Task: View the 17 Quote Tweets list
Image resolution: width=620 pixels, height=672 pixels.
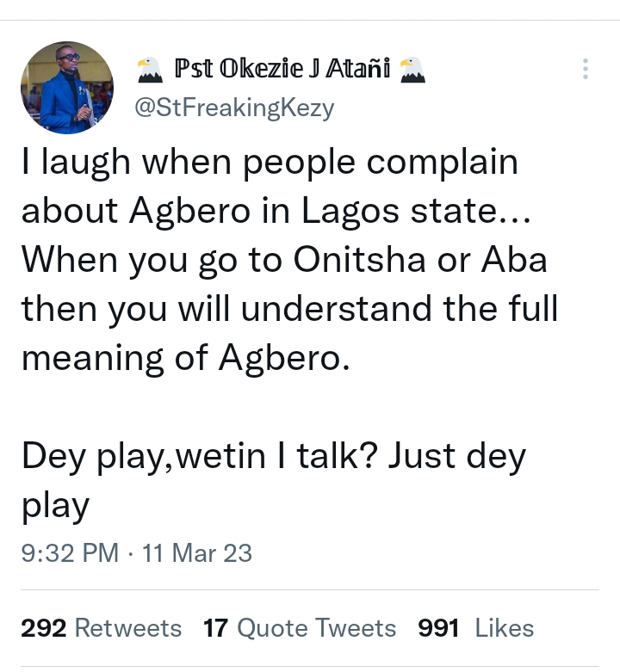Action: tap(300, 628)
